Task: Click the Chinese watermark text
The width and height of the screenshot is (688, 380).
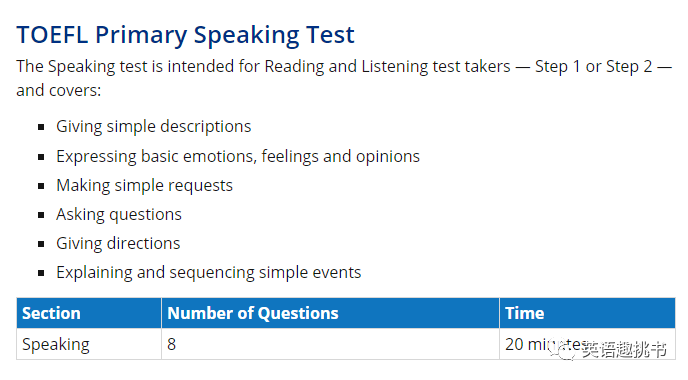Action: pyautogui.click(x=624, y=349)
